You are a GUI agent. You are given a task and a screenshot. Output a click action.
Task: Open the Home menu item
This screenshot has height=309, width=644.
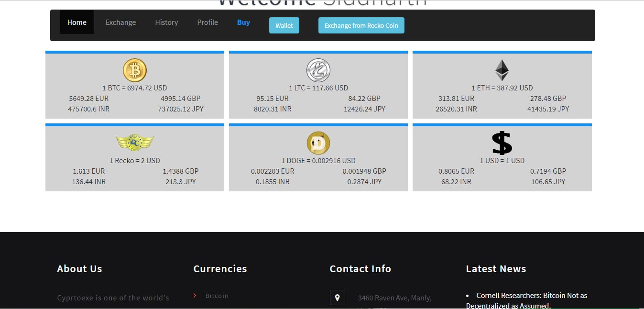[x=77, y=22]
